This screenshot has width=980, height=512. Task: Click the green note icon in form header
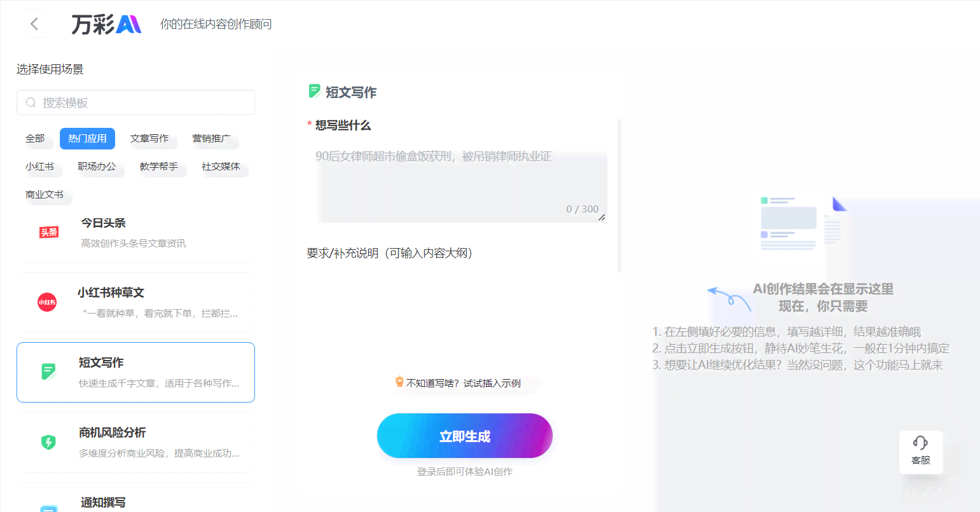tap(314, 91)
